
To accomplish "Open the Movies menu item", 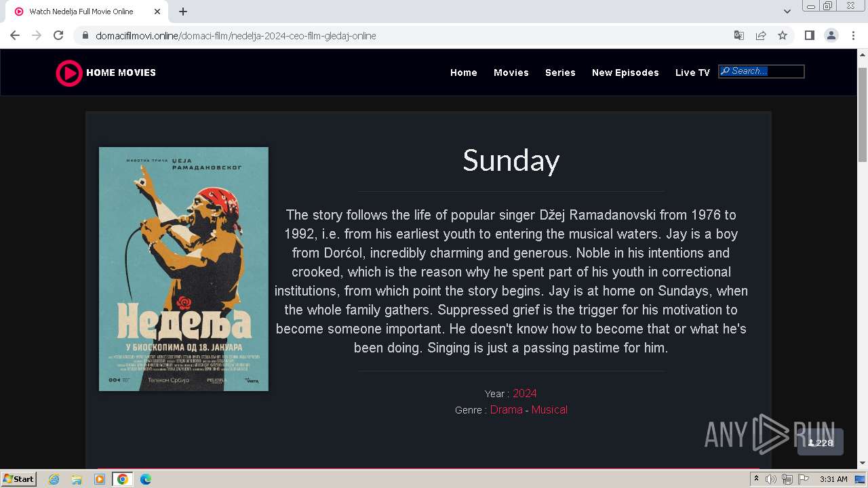I will [x=511, y=73].
